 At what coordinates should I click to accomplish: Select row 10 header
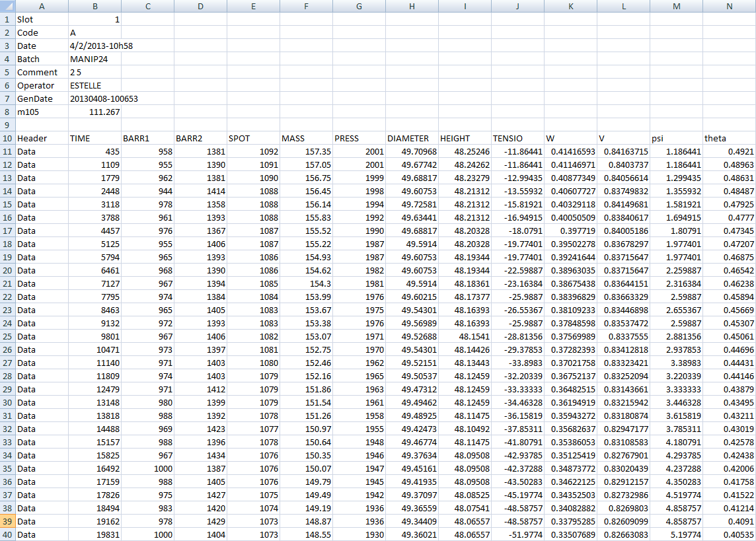click(x=7, y=138)
